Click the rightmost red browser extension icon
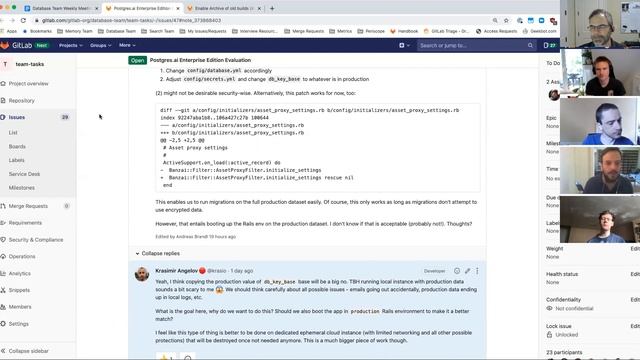The width and height of the screenshot is (640, 360). click(x=553, y=20)
